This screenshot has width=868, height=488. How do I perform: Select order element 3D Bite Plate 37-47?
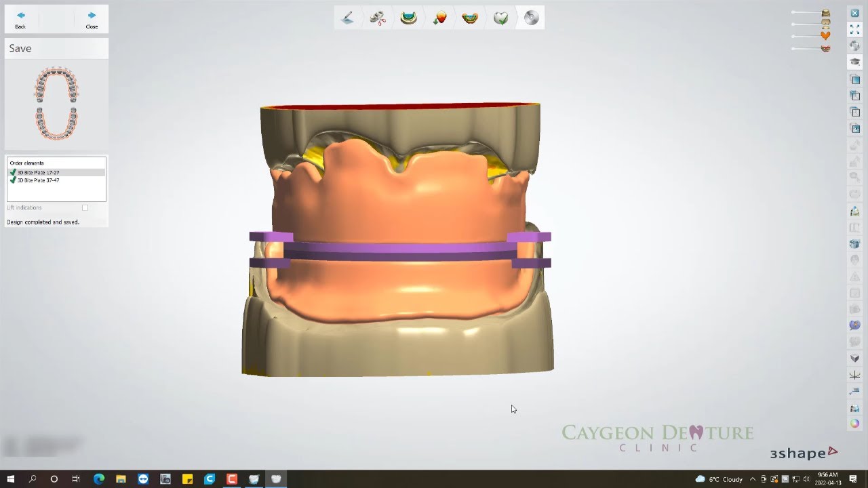(56, 180)
